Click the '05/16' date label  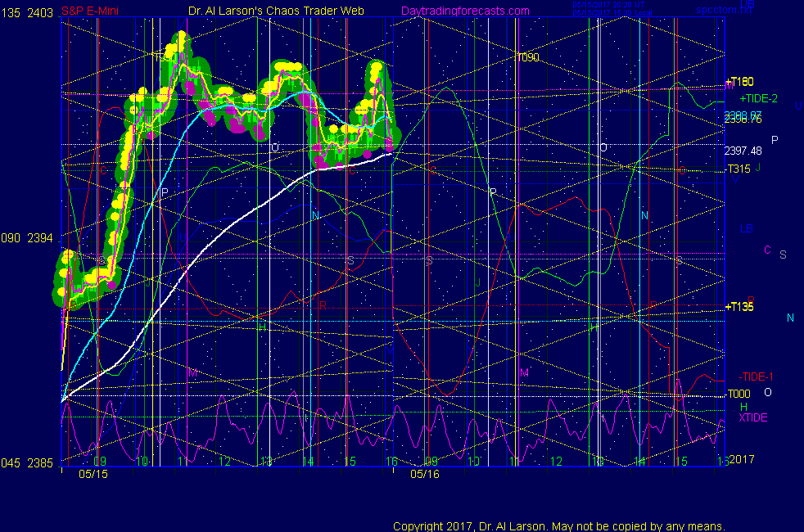425,474
